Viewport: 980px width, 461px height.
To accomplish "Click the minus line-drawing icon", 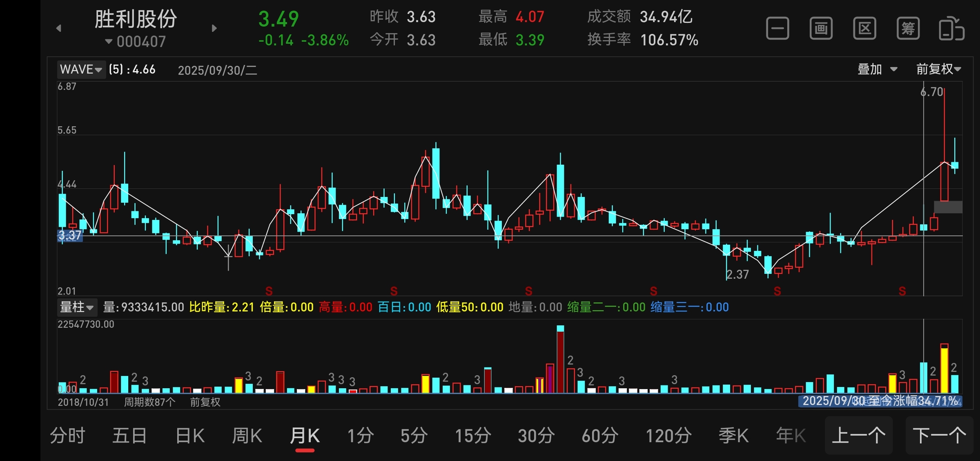I will pos(777,29).
